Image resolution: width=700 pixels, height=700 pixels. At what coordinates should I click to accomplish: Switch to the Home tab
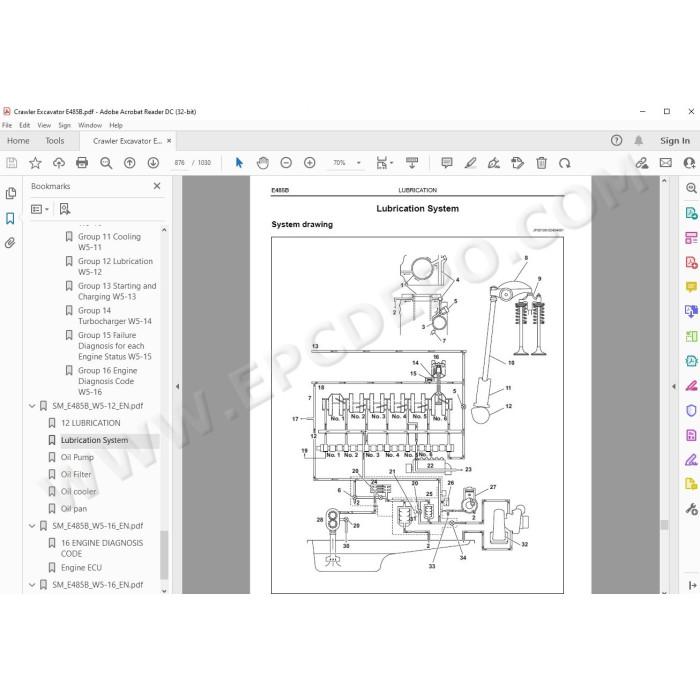[18, 141]
